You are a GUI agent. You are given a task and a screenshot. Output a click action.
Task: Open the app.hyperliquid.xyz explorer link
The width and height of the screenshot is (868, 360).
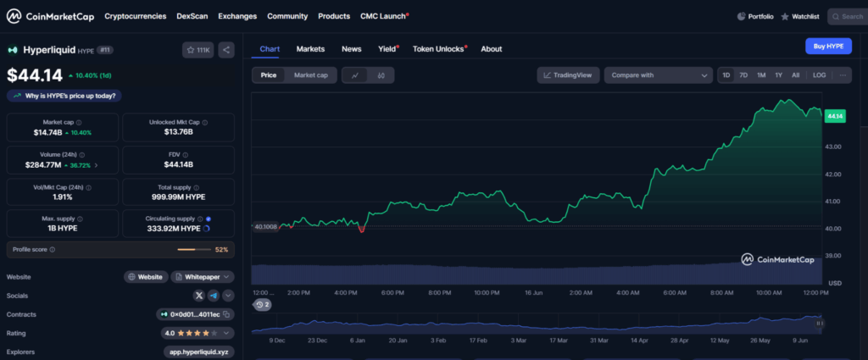[199, 352]
